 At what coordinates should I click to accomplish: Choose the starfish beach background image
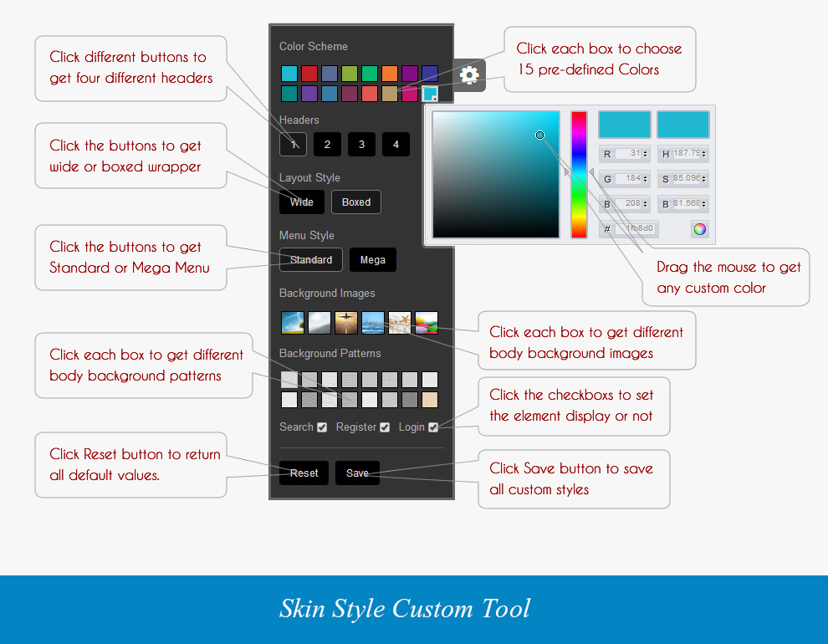pos(400,322)
